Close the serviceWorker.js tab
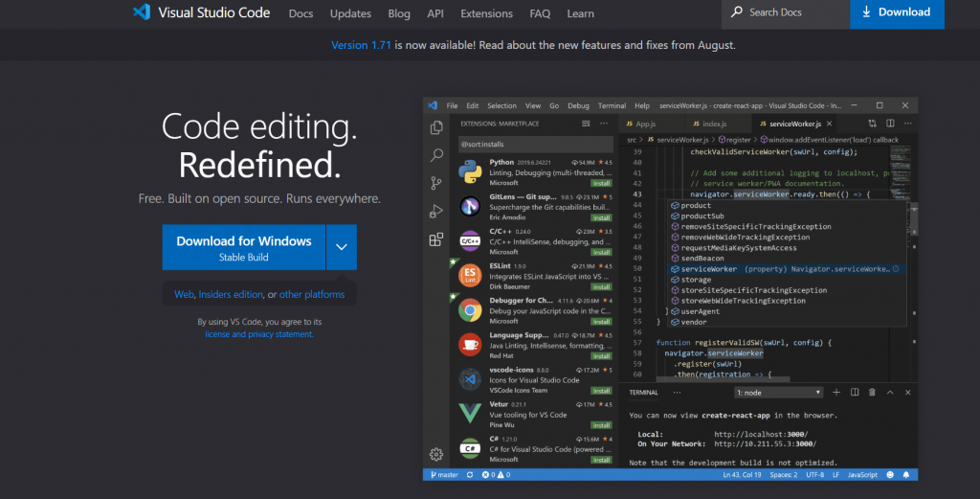This screenshot has height=499, width=980. click(830, 124)
